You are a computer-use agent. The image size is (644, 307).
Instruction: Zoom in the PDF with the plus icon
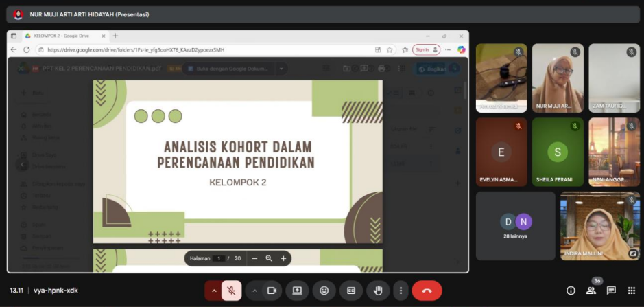(283, 258)
